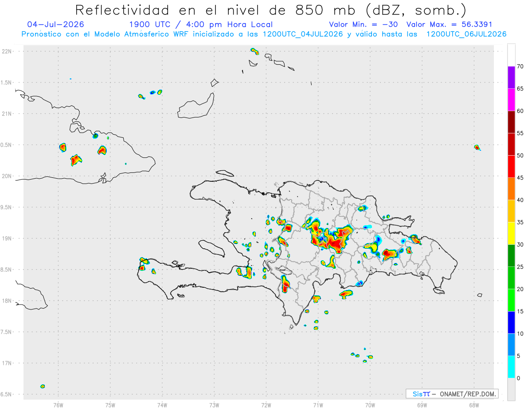Click the longitude axis label '76W'
The image size is (532, 411).
(x=58, y=404)
